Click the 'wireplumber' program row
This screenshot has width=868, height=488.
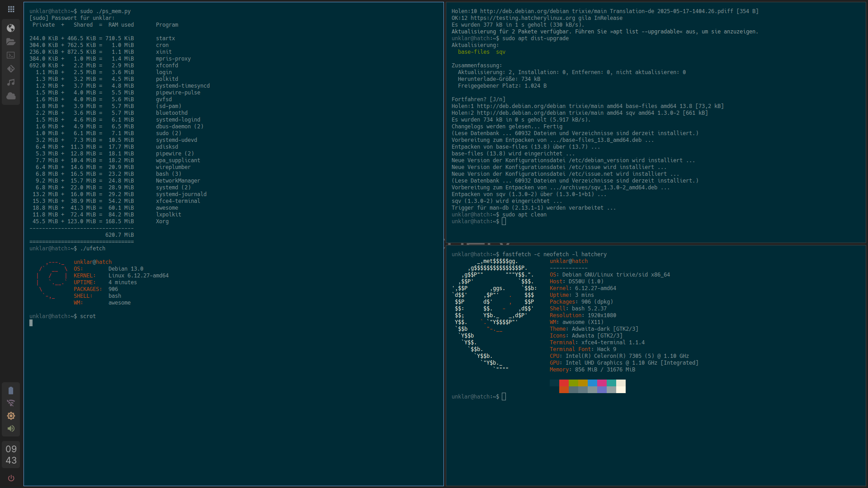click(x=110, y=167)
